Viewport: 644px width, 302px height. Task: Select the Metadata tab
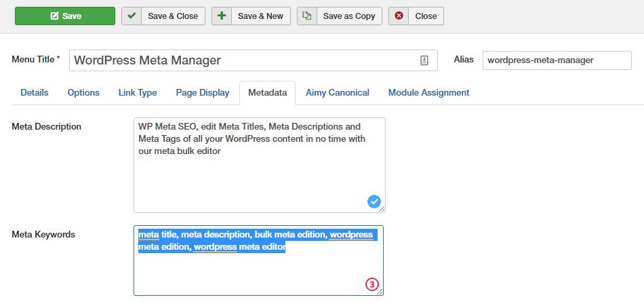point(267,92)
